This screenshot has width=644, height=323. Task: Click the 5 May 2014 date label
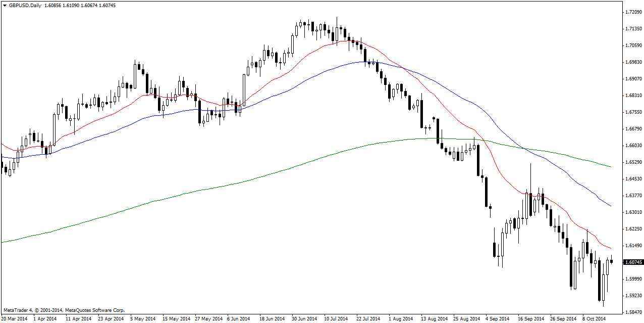(x=143, y=319)
